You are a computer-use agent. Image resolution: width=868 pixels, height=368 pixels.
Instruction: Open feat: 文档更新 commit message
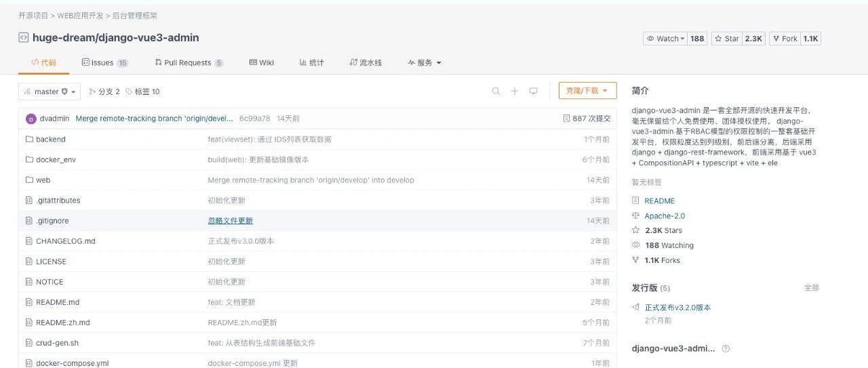[x=232, y=302]
